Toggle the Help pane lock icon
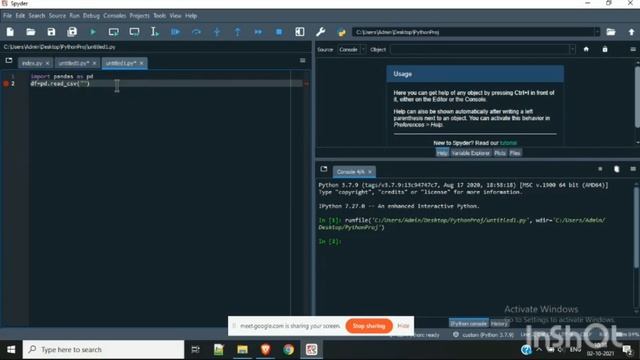640x360 pixels. click(x=605, y=49)
